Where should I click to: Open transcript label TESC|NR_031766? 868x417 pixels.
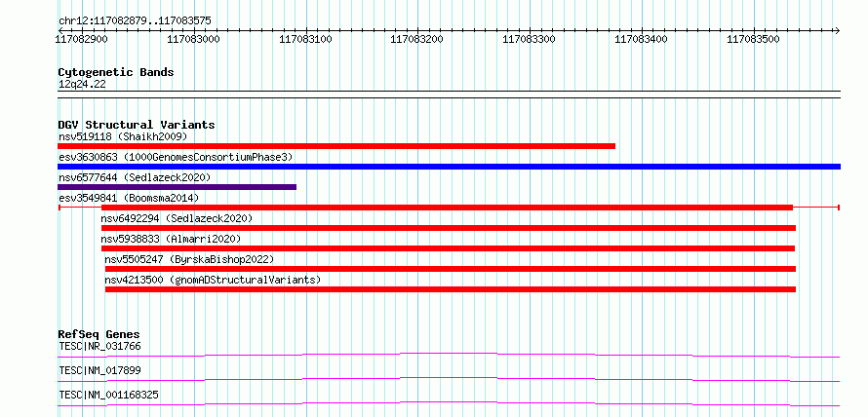point(99,347)
